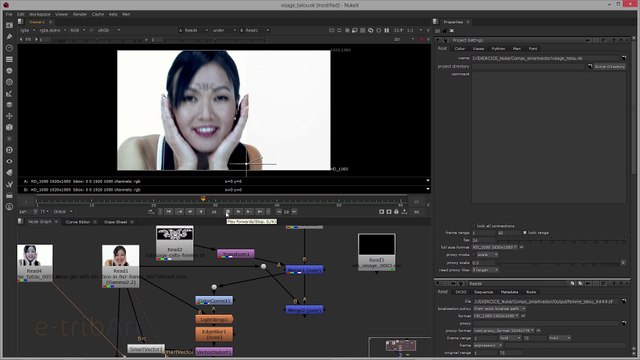Switch to the Dope Sheet tab
640x360 pixels.
[x=116, y=222]
